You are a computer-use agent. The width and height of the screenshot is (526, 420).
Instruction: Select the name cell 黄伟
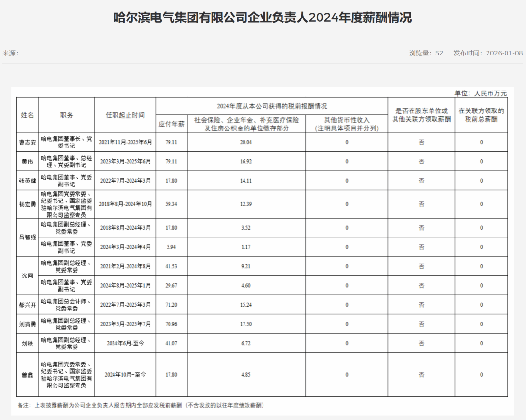click(27, 162)
